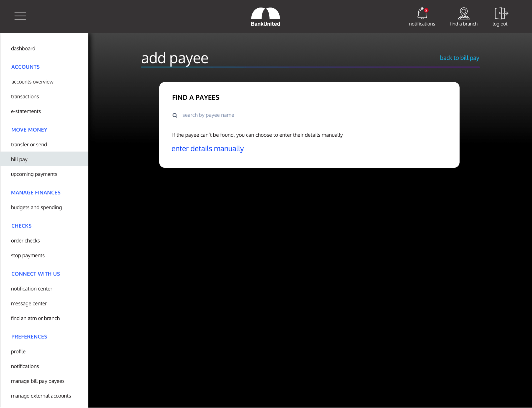The image size is (532, 408).
Task: Open message center
Action: click(x=29, y=304)
